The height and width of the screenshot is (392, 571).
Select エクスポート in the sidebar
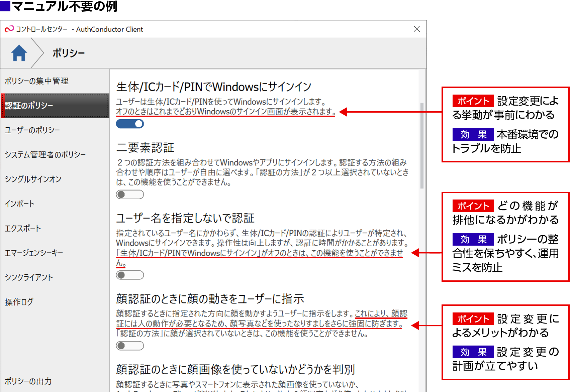coord(23,229)
